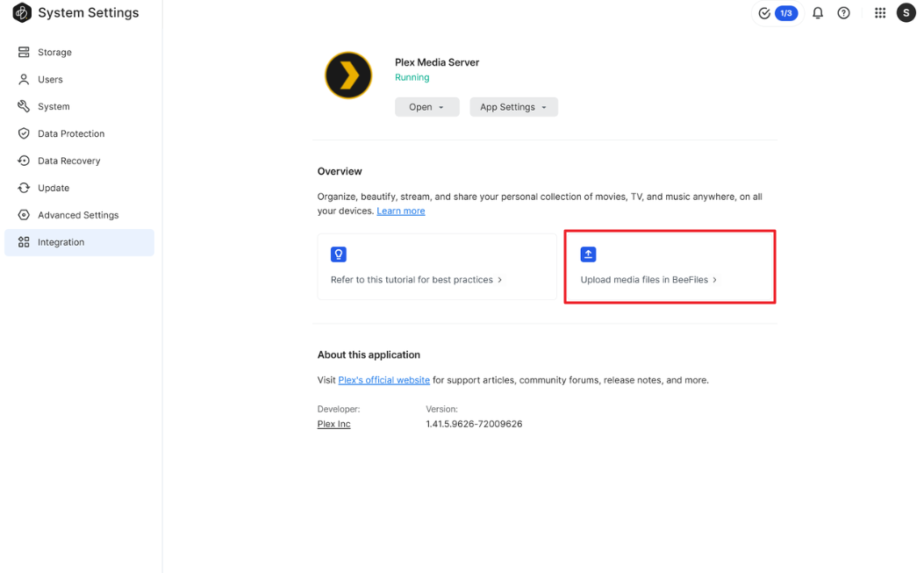924x573 pixels.
Task: Go to Data Protection section
Action: 79,134
